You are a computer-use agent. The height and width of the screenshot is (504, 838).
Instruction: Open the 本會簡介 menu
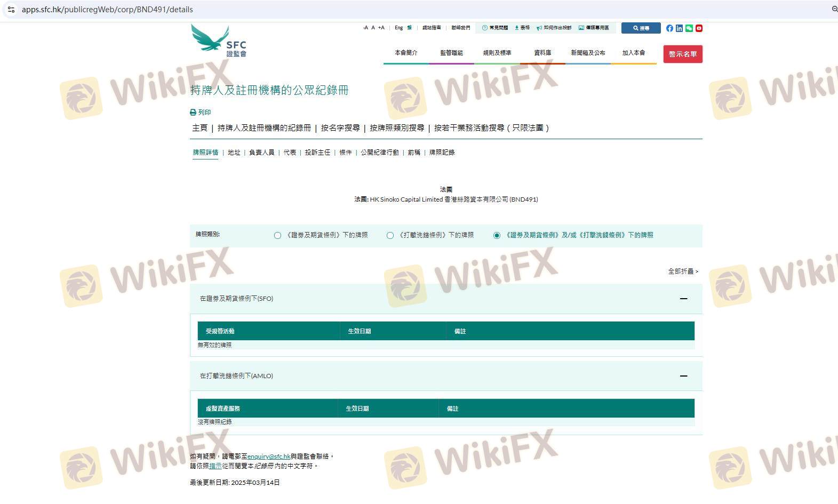click(x=406, y=53)
